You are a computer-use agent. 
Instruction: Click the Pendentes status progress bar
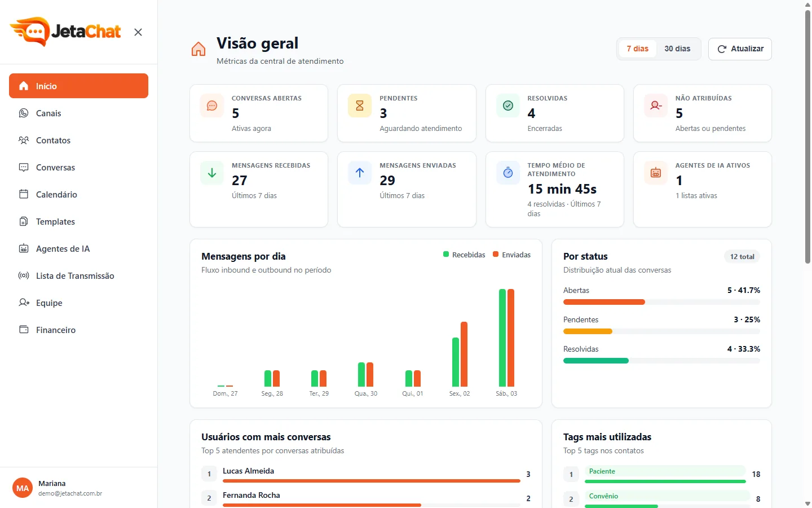pos(661,331)
